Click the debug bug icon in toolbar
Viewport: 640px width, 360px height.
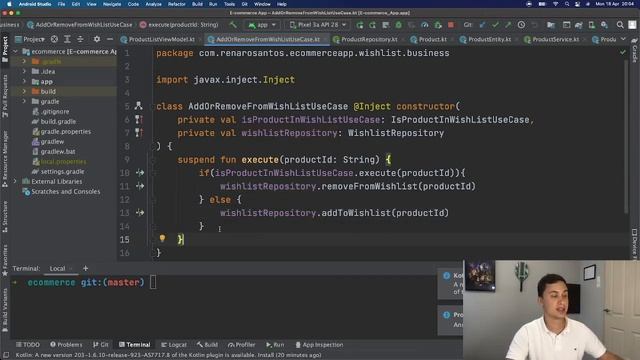(398, 25)
